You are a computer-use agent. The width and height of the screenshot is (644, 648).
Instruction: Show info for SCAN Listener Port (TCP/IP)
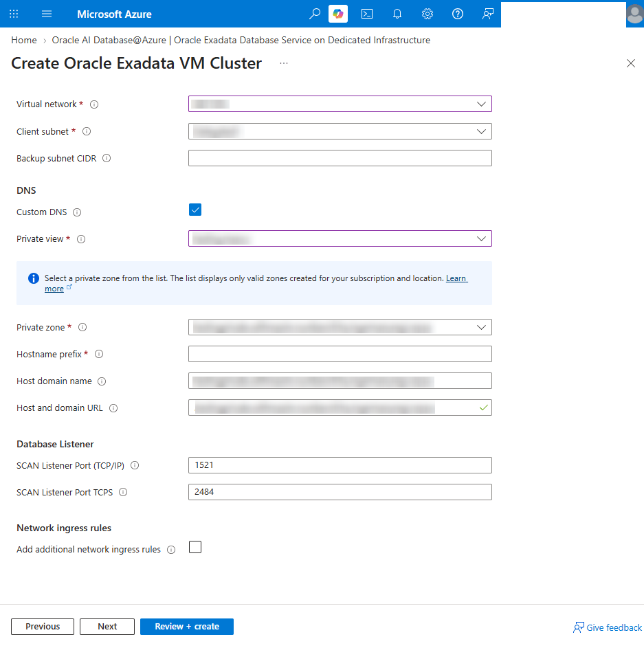[x=135, y=465]
